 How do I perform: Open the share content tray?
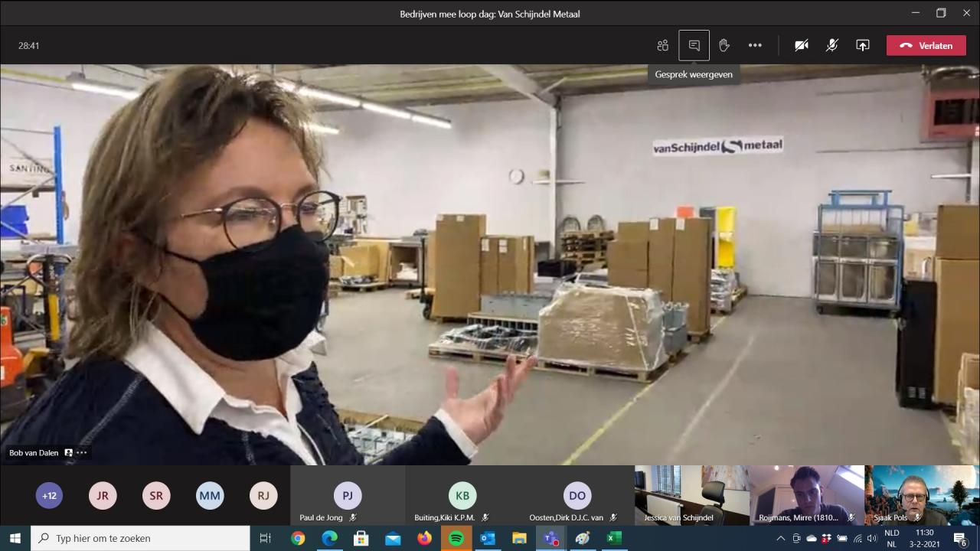click(x=863, y=46)
